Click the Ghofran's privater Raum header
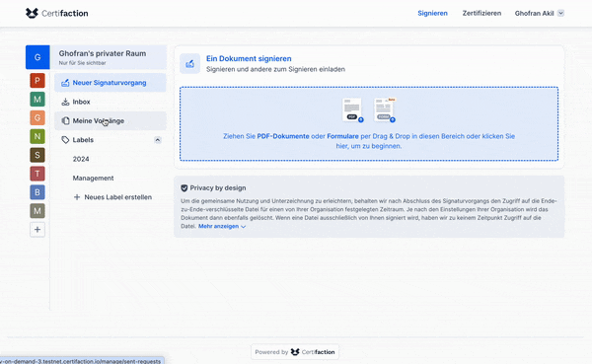This screenshot has width=592, height=364. pyautogui.click(x=103, y=53)
